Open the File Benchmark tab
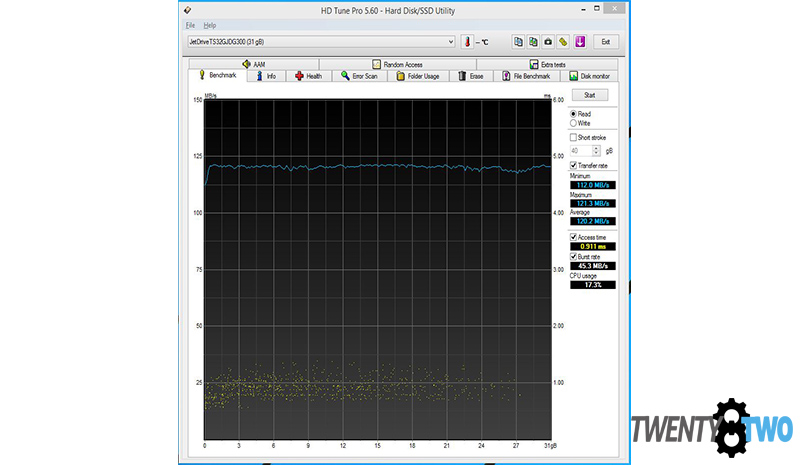800x465 pixels. pos(526,76)
